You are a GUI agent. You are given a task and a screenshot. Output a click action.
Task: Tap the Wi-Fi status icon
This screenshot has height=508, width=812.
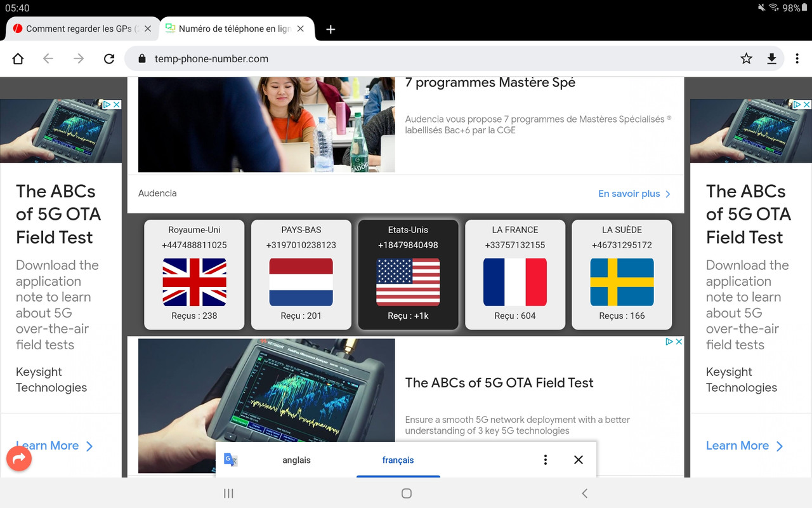(x=774, y=8)
